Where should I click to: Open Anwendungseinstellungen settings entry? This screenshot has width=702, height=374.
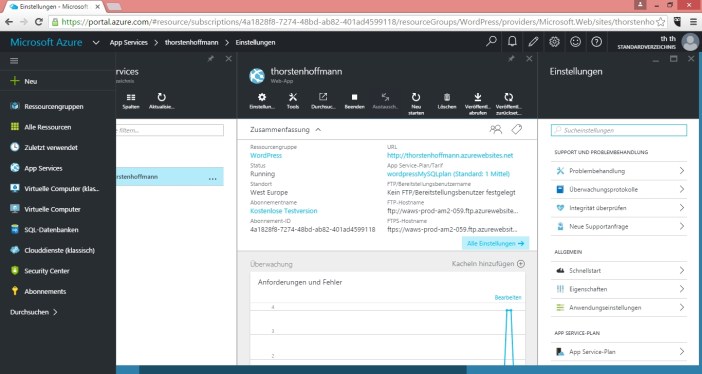620,308
